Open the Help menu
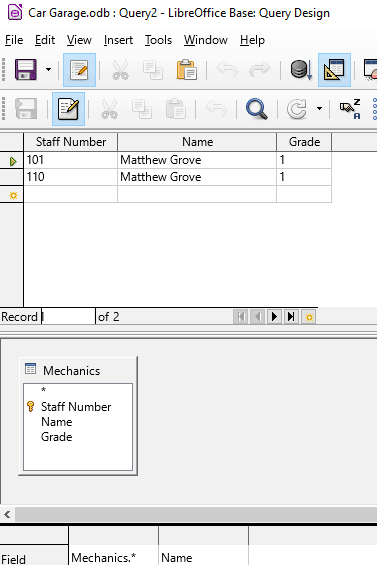The height and width of the screenshot is (565, 377). pyautogui.click(x=252, y=40)
